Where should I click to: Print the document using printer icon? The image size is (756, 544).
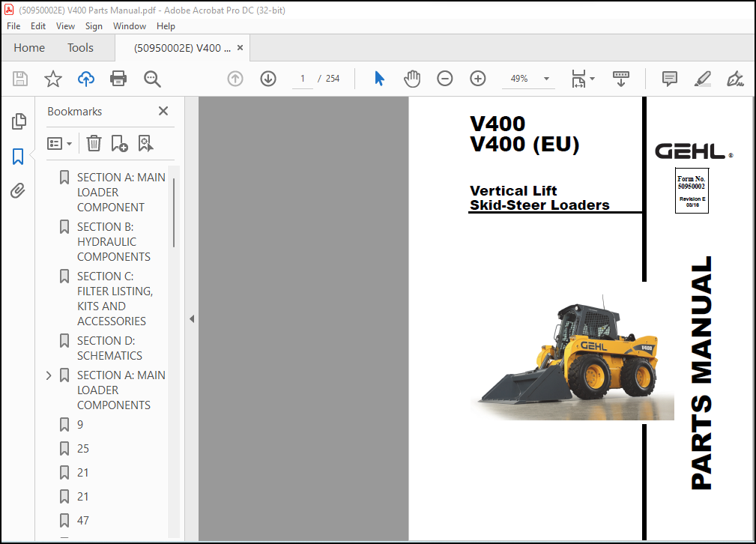click(x=118, y=79)
